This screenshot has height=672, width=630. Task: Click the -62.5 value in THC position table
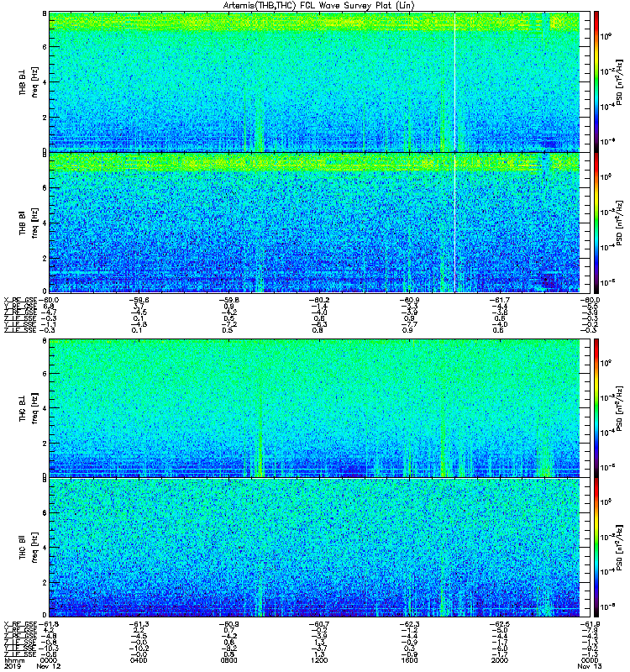pos(500,624)
